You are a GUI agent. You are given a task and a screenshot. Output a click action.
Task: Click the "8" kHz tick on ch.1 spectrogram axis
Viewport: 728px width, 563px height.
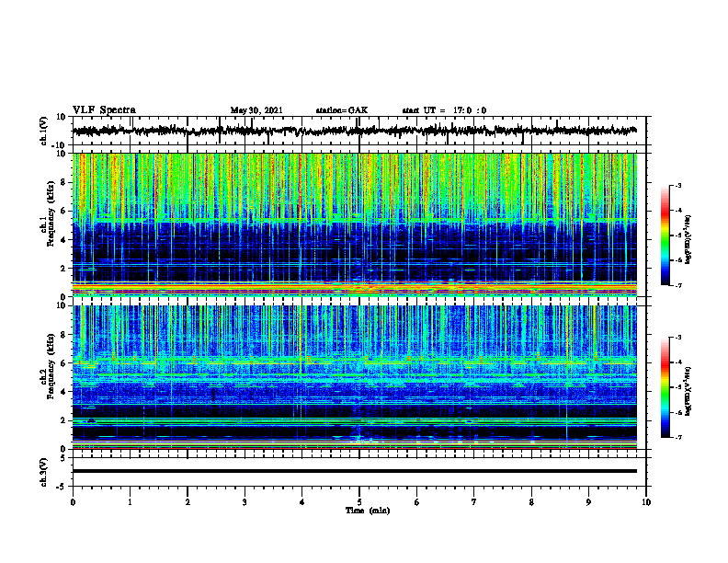click(x=64, y=182)
